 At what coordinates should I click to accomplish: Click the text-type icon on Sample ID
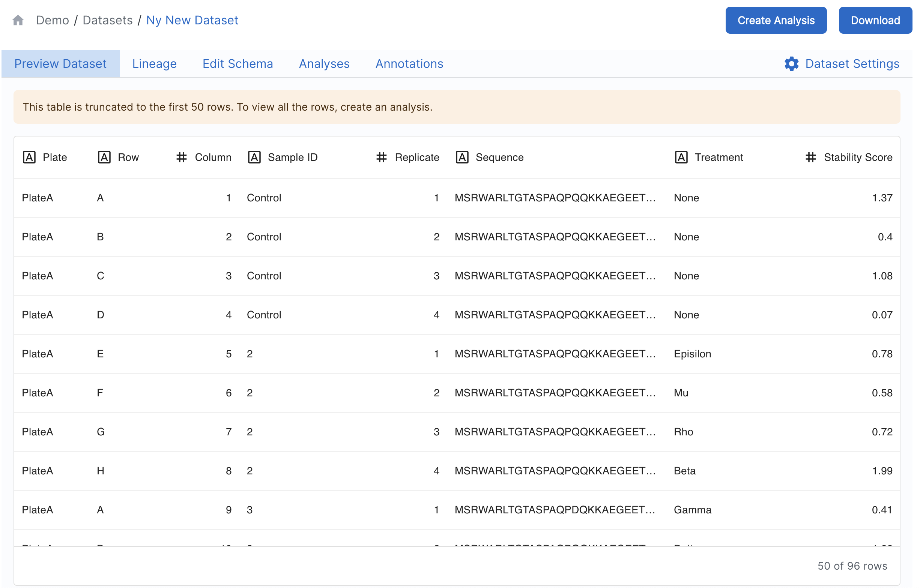pyautogui.click(x=254, y=157)
